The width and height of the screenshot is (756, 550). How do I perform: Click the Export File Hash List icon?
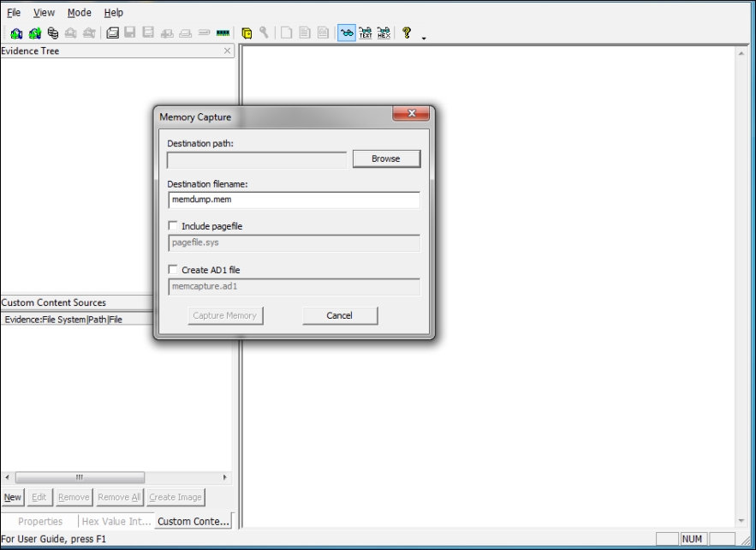click(x=305, y=33)
